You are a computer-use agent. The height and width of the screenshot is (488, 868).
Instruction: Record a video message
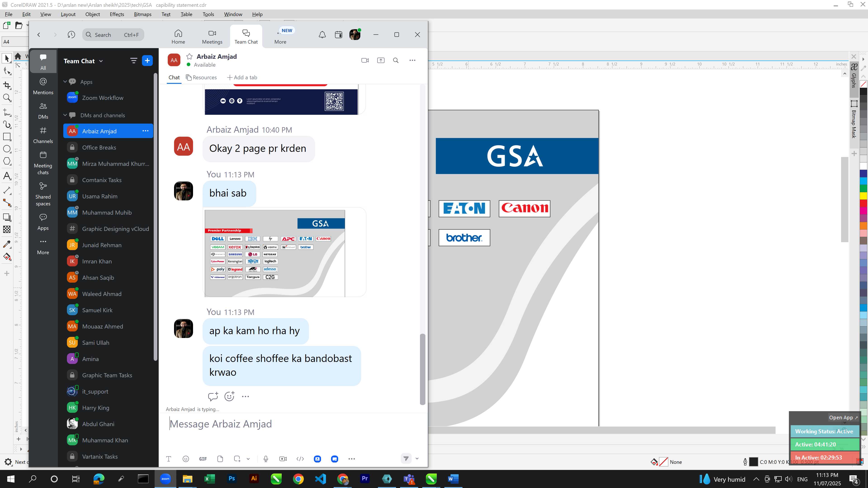[x=283, y=459]
